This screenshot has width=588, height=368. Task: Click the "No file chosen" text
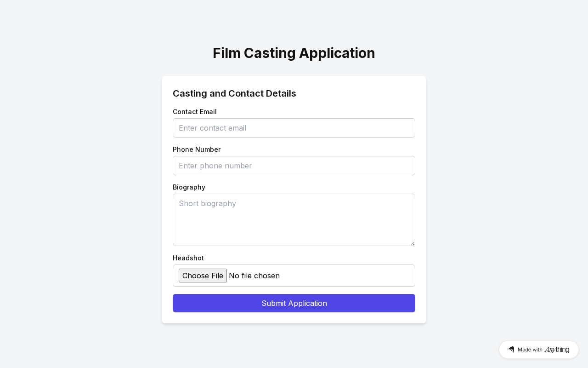254,276
